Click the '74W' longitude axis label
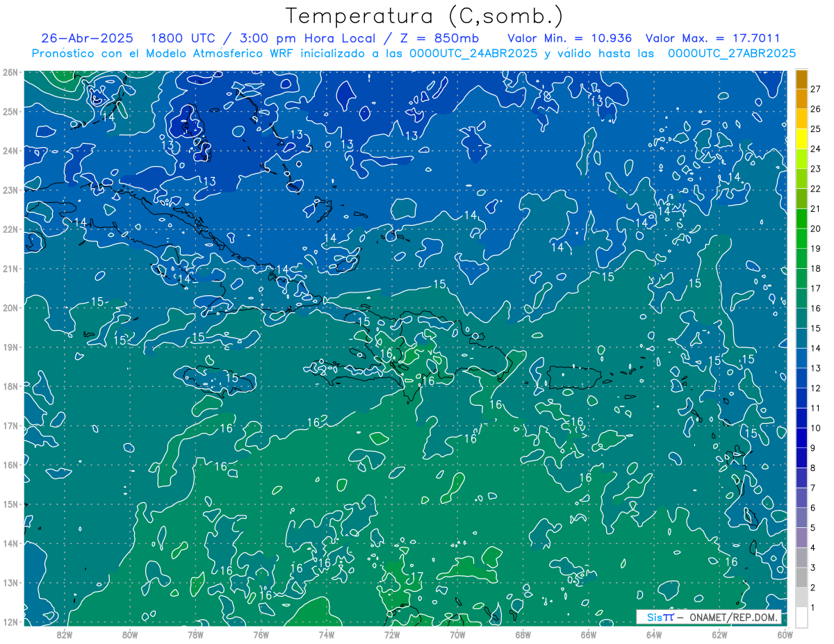 click(x=327, y=634)
